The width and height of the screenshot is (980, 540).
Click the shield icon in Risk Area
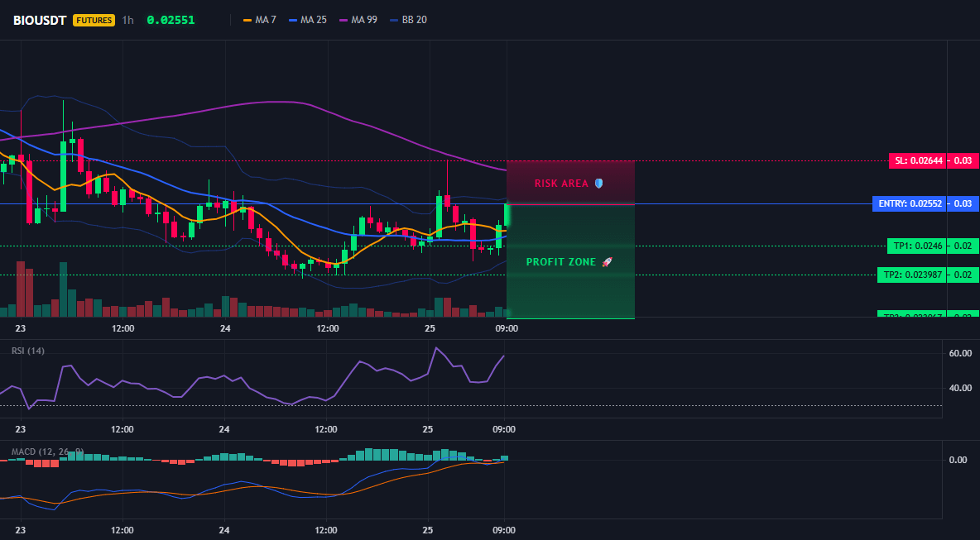598,184
